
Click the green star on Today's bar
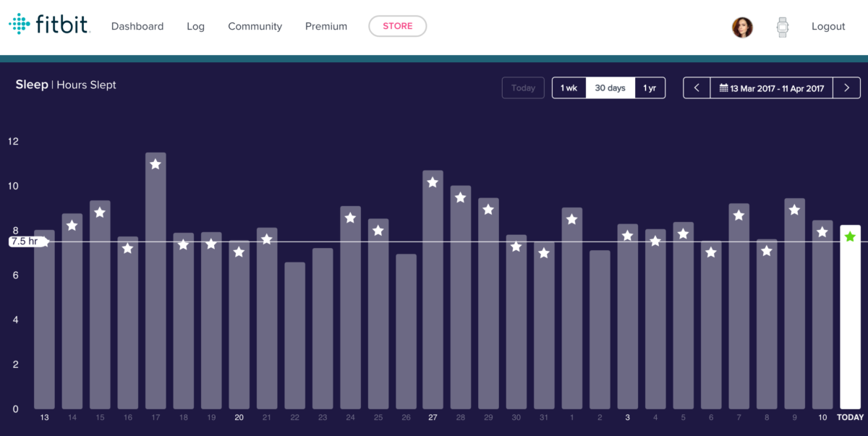pos(850,236)
